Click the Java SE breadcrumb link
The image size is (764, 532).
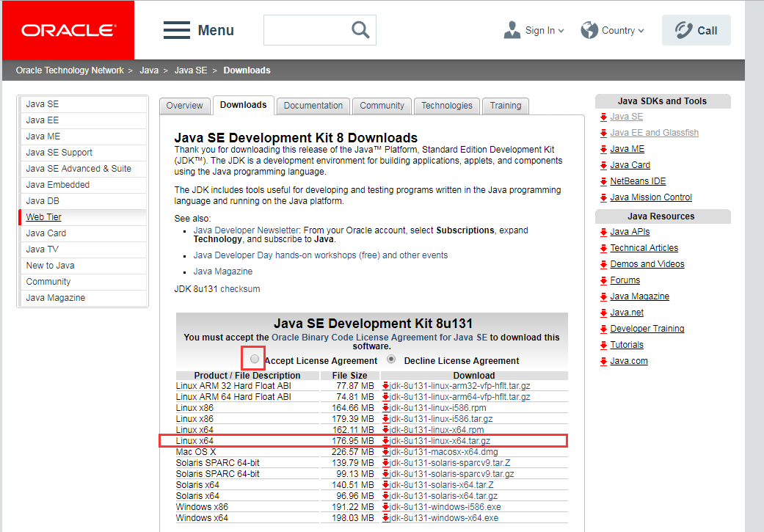pyautogui.click(x=191, y=70)
